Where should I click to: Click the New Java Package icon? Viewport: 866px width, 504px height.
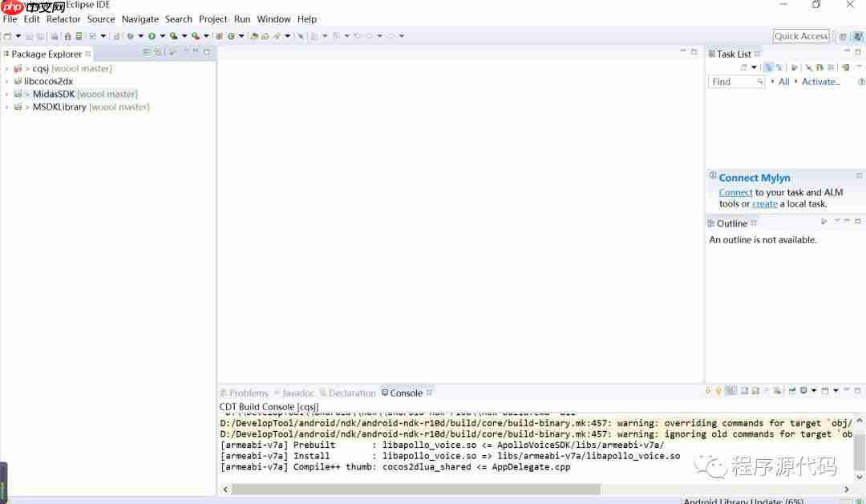(219, 36)
